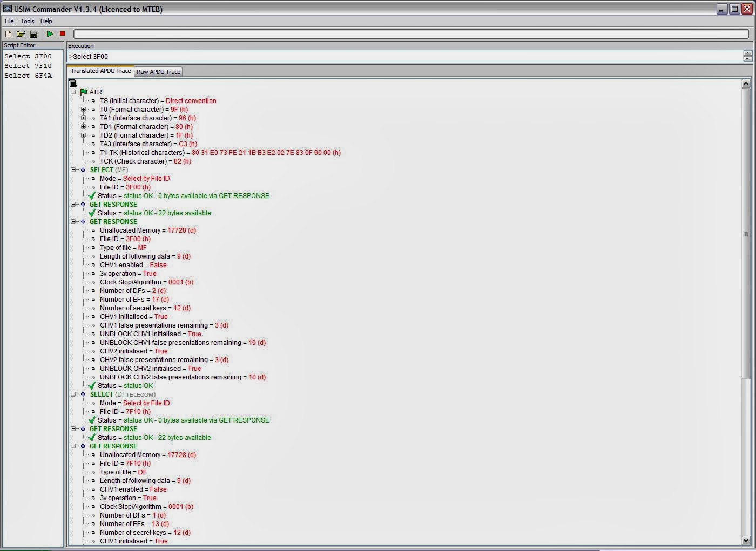Save the current script

(33, 33)
